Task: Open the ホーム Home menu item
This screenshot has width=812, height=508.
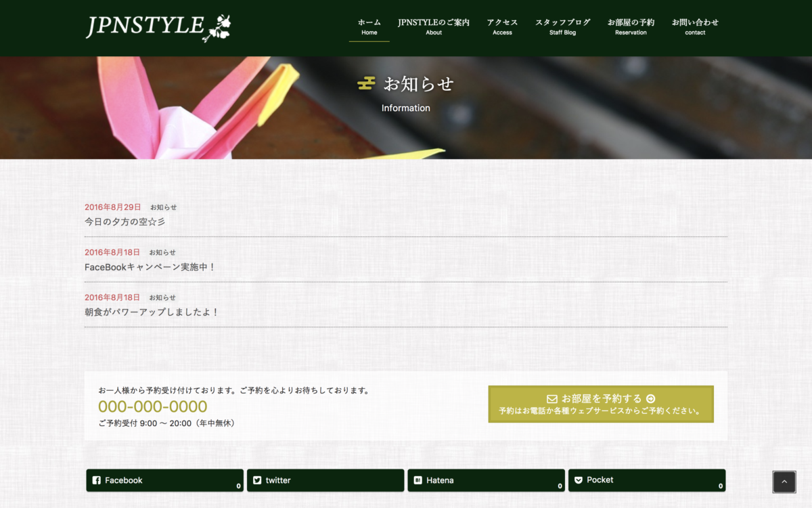Action: pos(369,26)
